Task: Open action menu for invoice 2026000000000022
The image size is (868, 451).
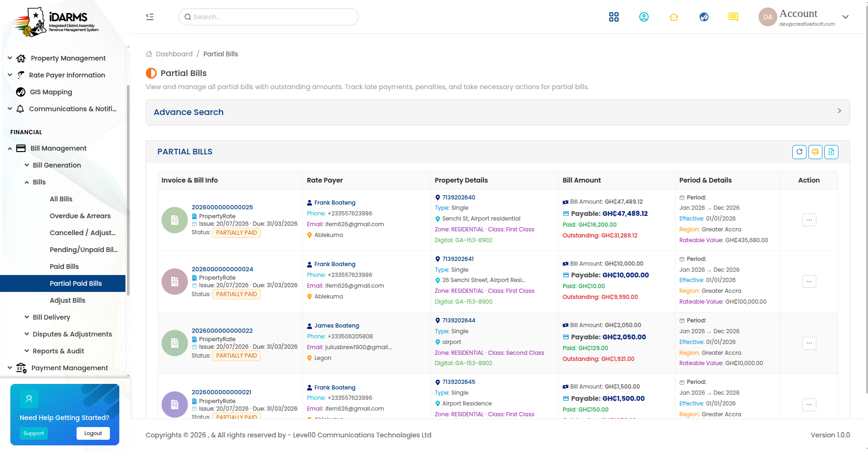Action: click(809, 343)
